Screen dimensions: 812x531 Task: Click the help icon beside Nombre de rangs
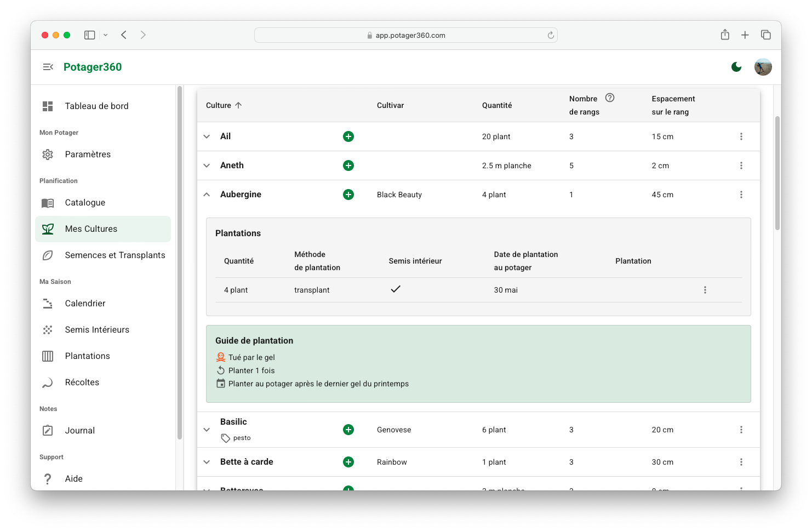coord(609,98)
